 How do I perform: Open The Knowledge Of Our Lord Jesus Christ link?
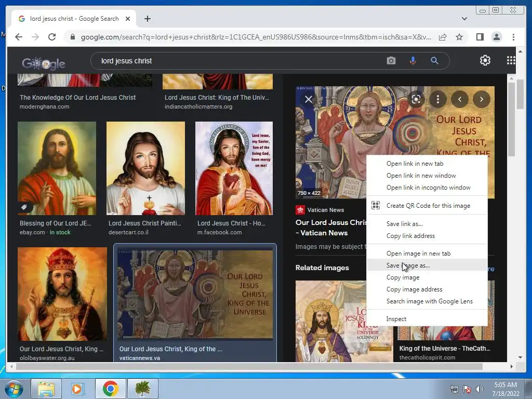coord(78,97)
